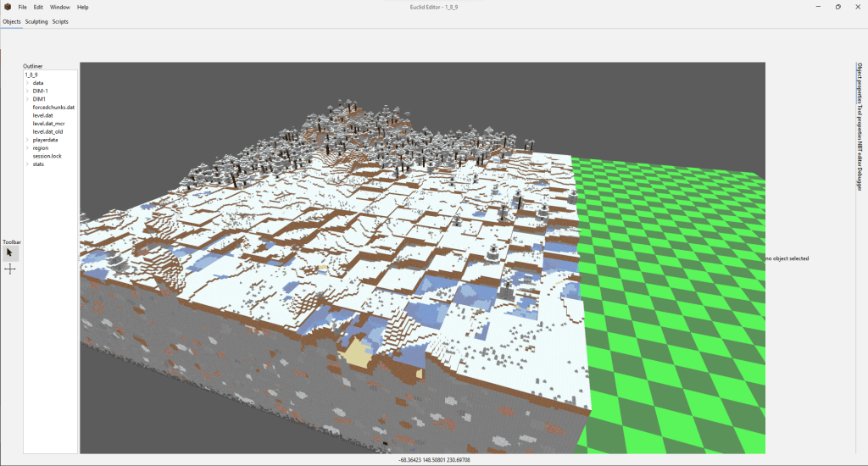Select the data item label in Outliner
This screenshot has width=868, height=466.
(37, 83)
